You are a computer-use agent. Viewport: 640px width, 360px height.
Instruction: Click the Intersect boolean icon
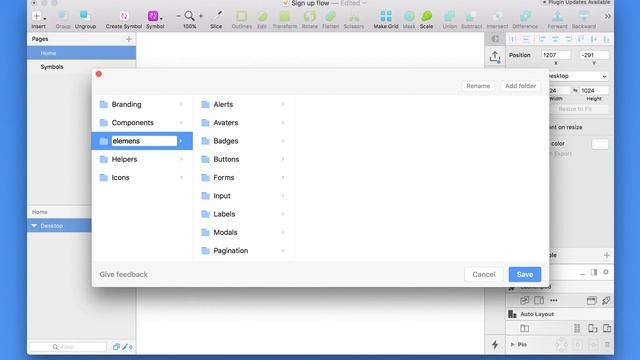(497, 16)
